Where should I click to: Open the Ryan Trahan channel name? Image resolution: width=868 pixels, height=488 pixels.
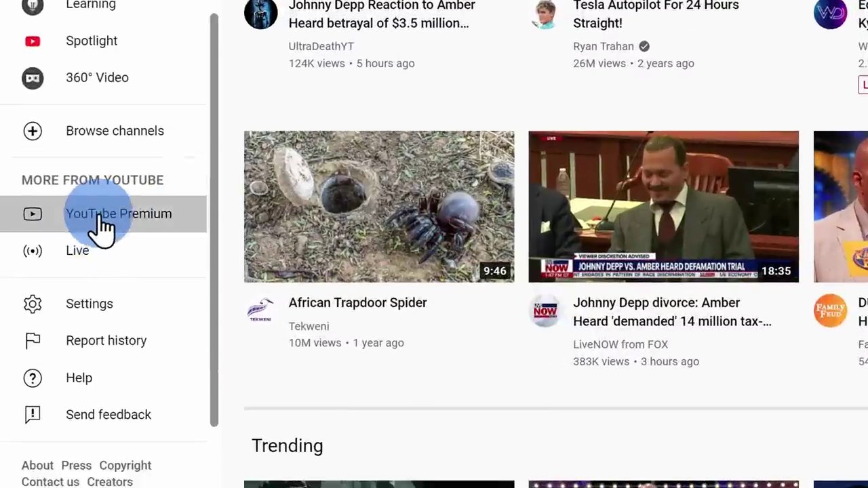tap(603, 46)
